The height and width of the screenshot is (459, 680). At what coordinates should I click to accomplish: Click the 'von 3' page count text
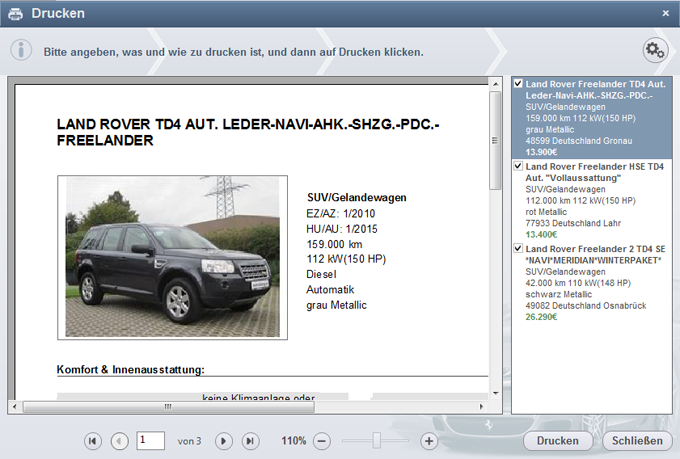click(189, 441)
